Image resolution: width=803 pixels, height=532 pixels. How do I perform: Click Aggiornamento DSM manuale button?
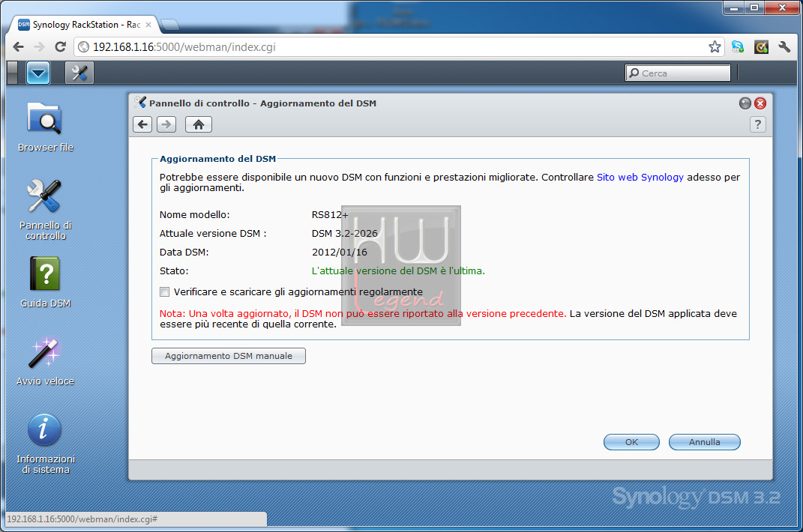(x=229, y=356)
